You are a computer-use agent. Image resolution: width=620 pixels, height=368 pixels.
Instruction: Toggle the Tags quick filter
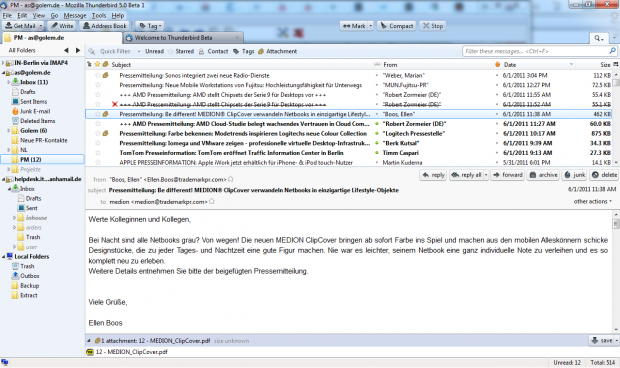coord(244,51)
